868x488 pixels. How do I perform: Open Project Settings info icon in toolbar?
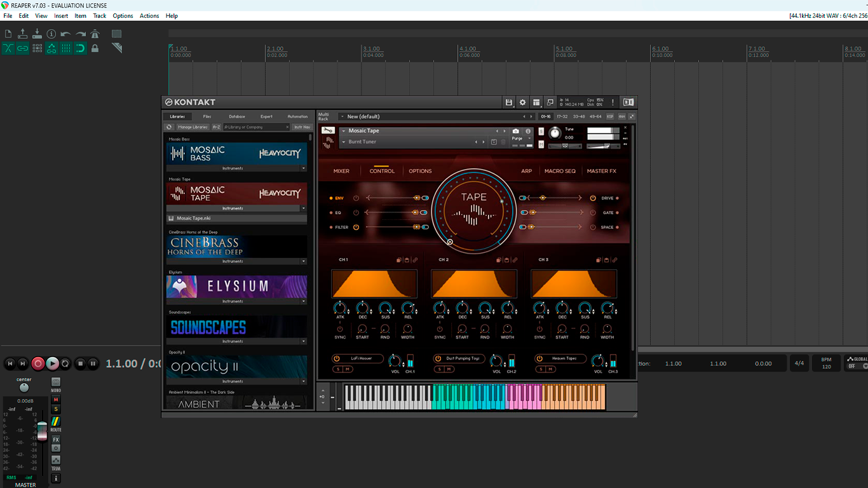coord(51,34)
